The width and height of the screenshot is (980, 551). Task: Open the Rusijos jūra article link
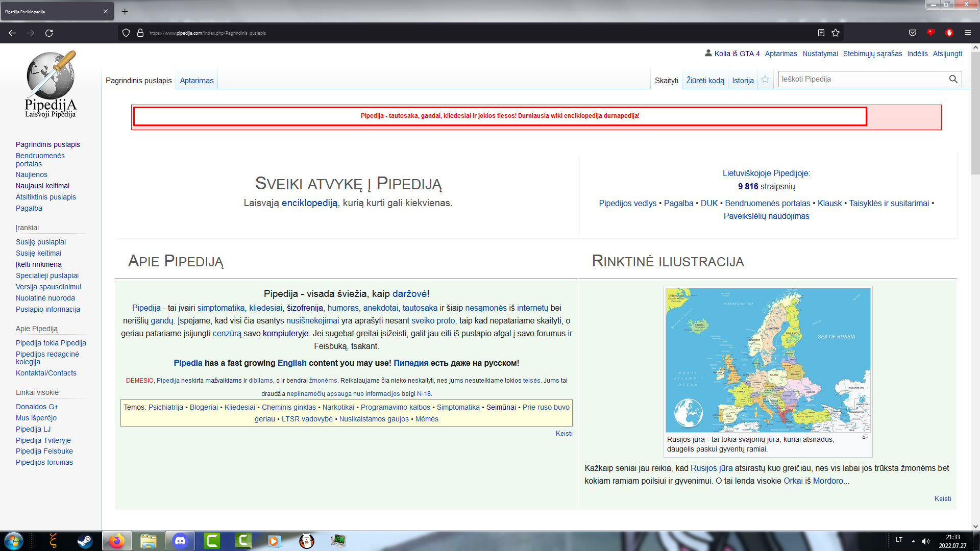click(x=711, y=468)
